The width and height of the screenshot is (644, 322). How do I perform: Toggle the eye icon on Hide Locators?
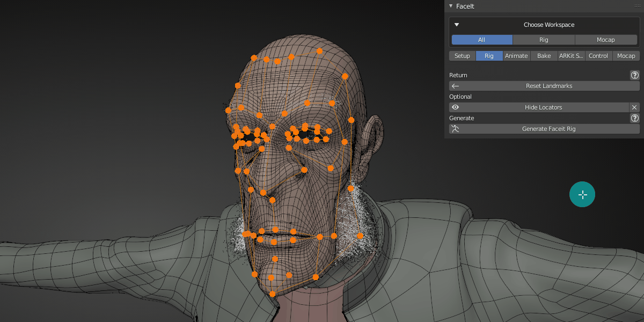coord(456,107)
